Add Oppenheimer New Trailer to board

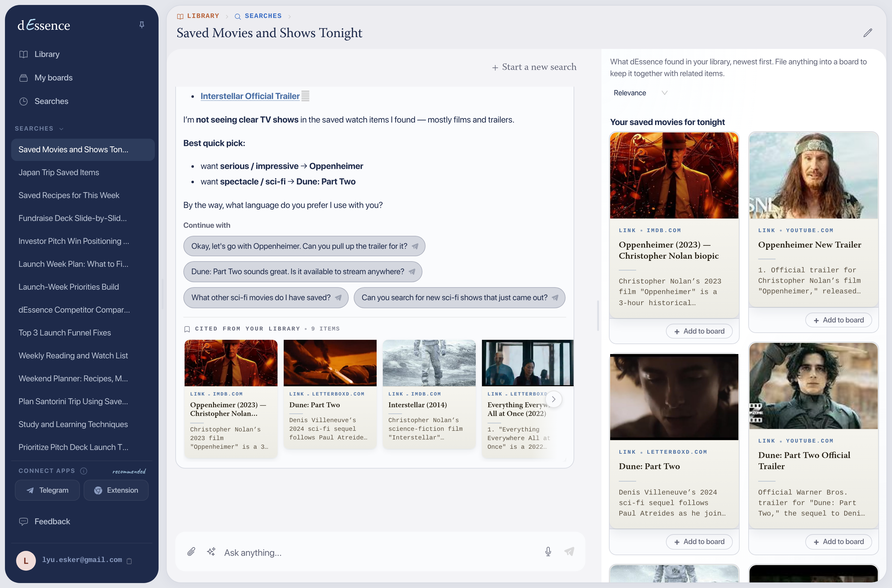838,320
